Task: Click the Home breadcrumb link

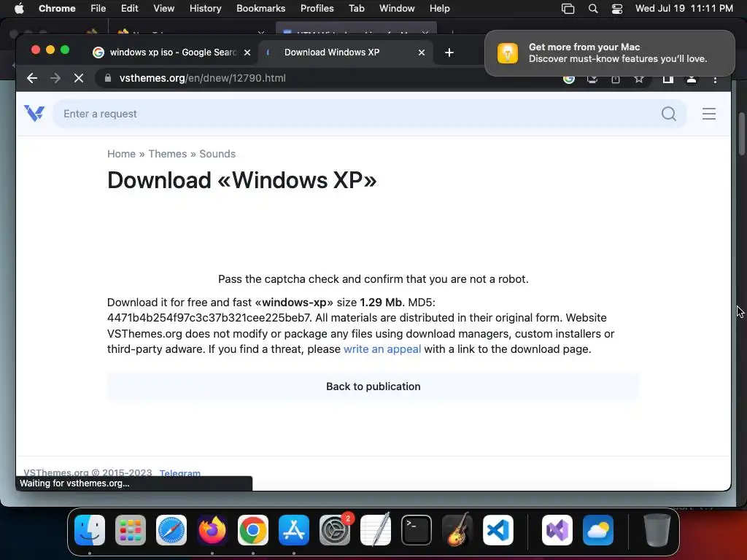Action: point(121,154)
